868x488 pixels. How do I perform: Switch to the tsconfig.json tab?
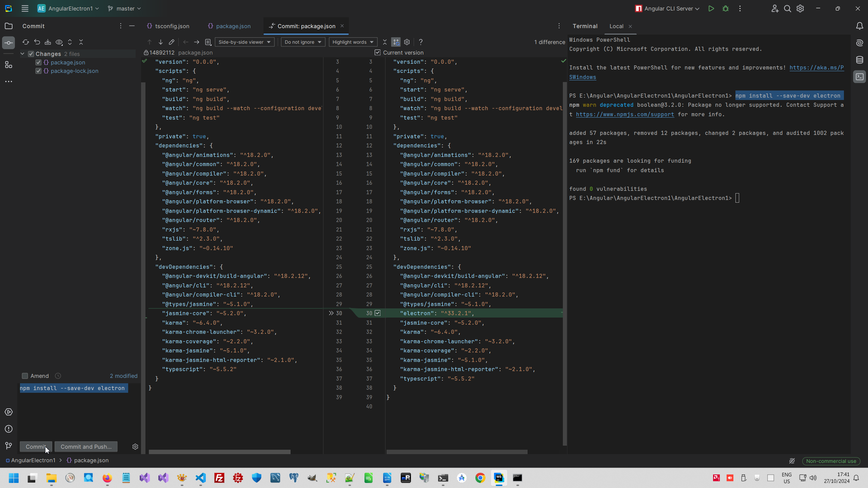(x=172, y=26)
